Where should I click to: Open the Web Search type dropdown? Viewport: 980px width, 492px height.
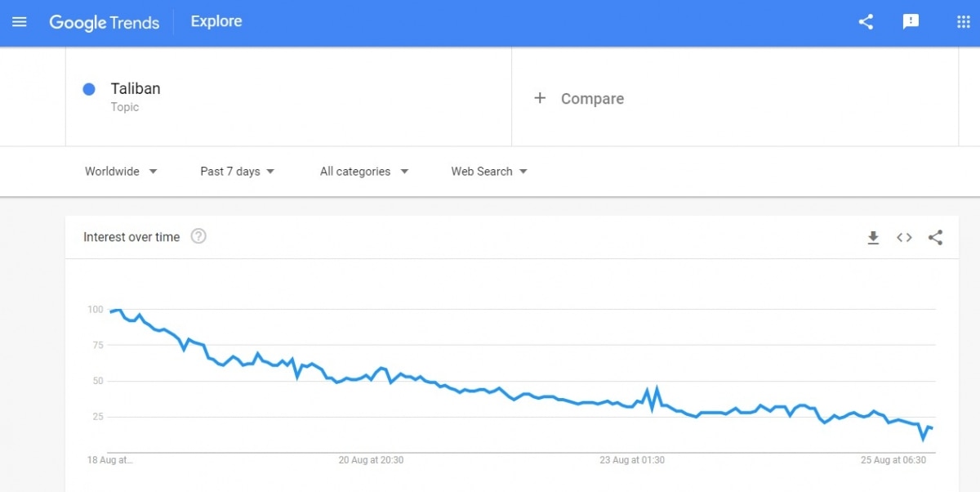(489, 172)
